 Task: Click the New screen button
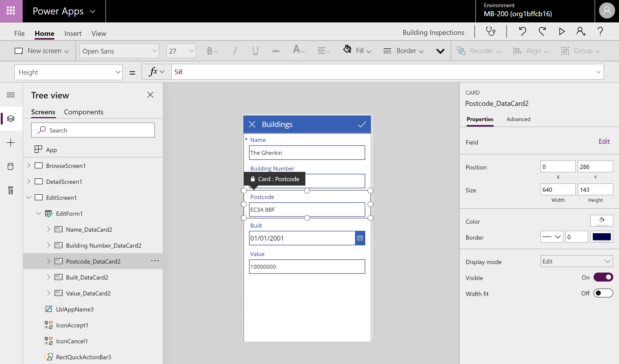[x=42, y=51]
